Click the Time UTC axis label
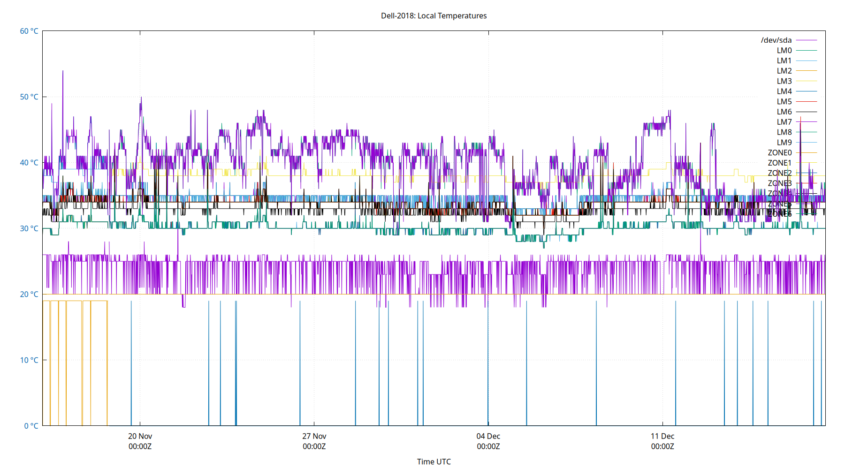Image resolution: width=868 pixels, height=469 pixels. click(434, 461)
